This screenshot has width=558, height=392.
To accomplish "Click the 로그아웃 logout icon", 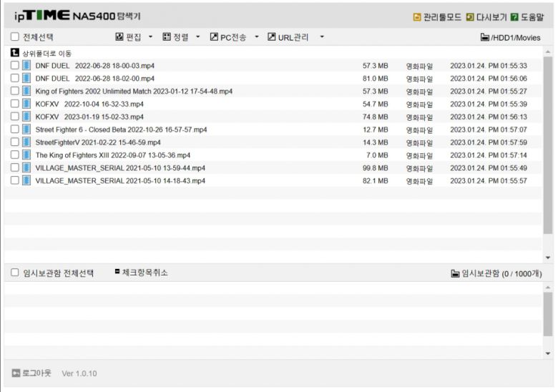I will click(x=16, y=373).
